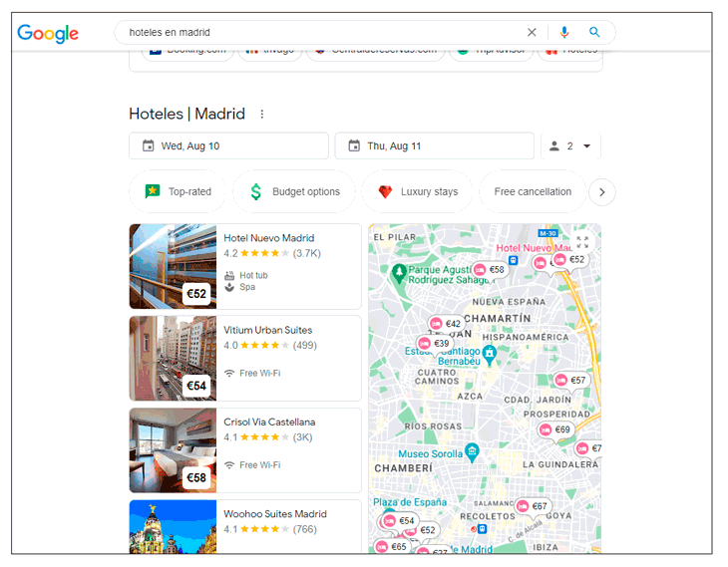
Task: Click the calendar icon in the check-in field
Action: (149, 146)
